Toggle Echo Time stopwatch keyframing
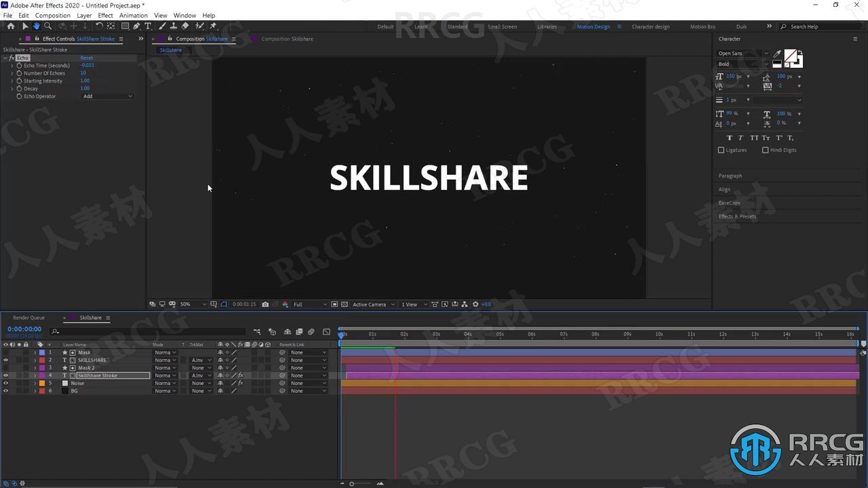 point(19,66)
